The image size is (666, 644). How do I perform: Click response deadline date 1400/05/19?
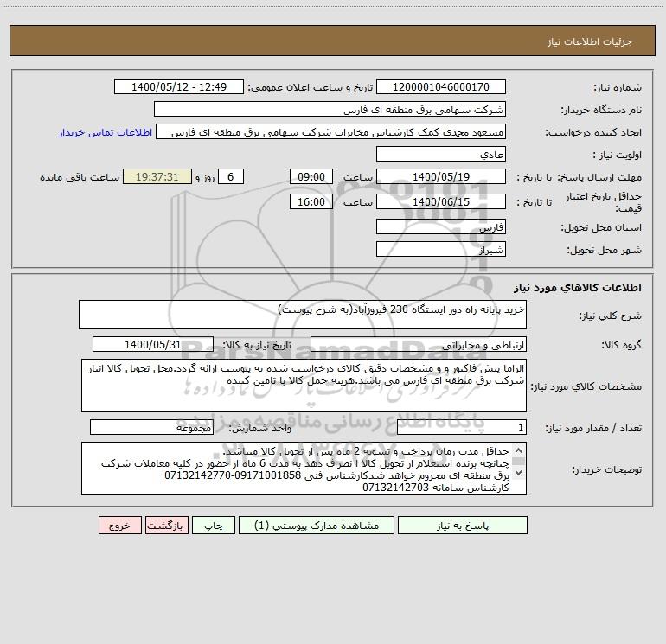[441, 176]
